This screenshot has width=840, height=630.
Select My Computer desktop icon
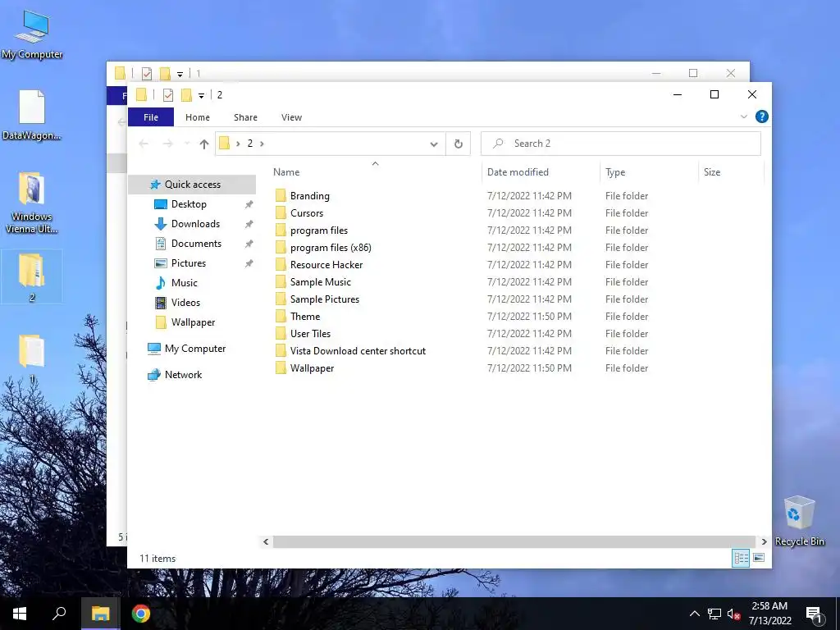(x=32, y=34)
